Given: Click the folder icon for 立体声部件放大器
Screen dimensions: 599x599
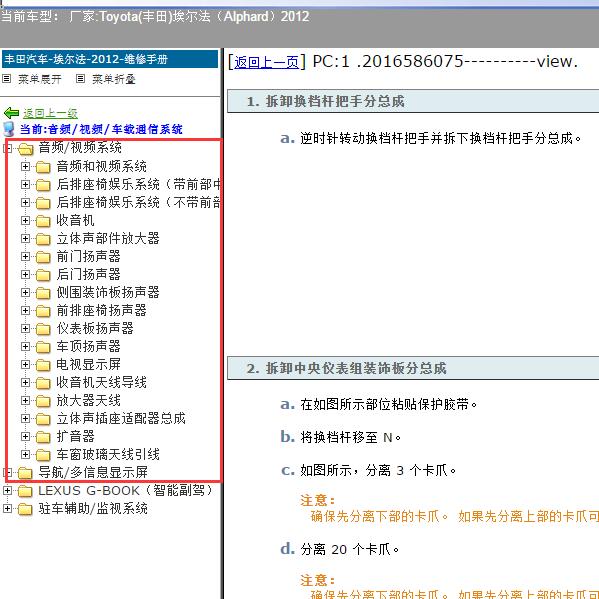Looking at the screenshot, I should pyautogui.click(x=43, y=239).
